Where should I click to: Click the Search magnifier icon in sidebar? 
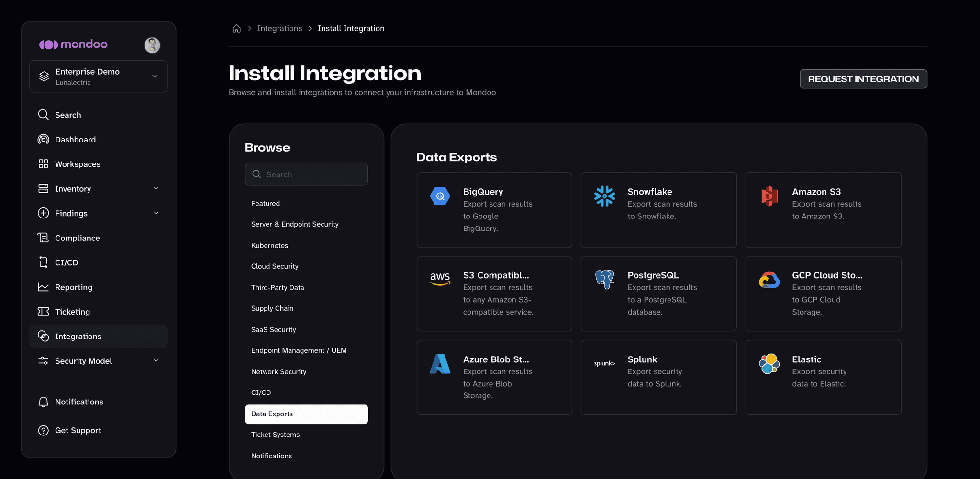click(43, 115)
